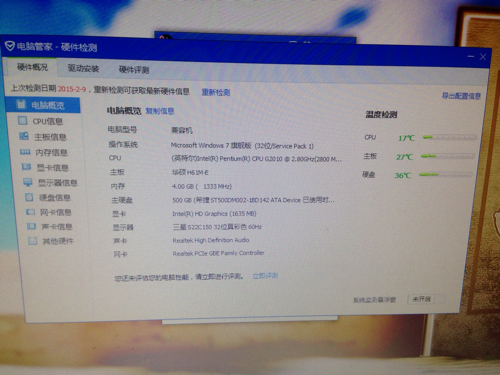
Task: Click the 温度检测 heading
Action: pyautogui.click(x=381, y=115)
